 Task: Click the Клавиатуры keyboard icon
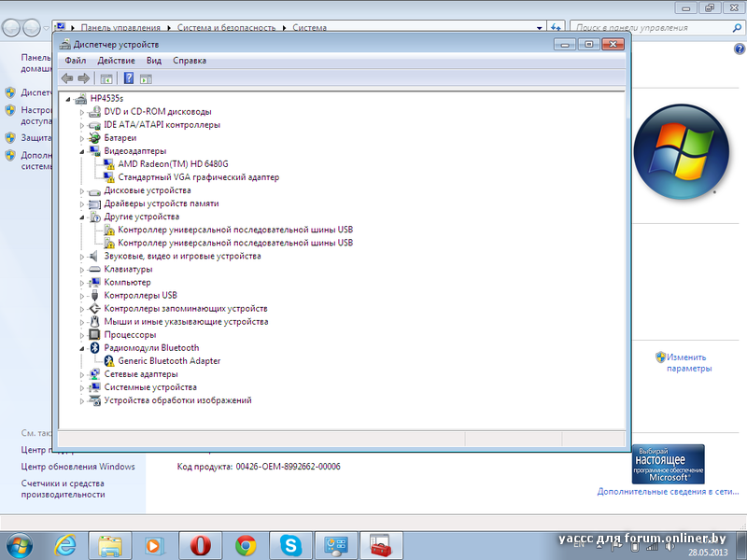(x=94, y=269)
